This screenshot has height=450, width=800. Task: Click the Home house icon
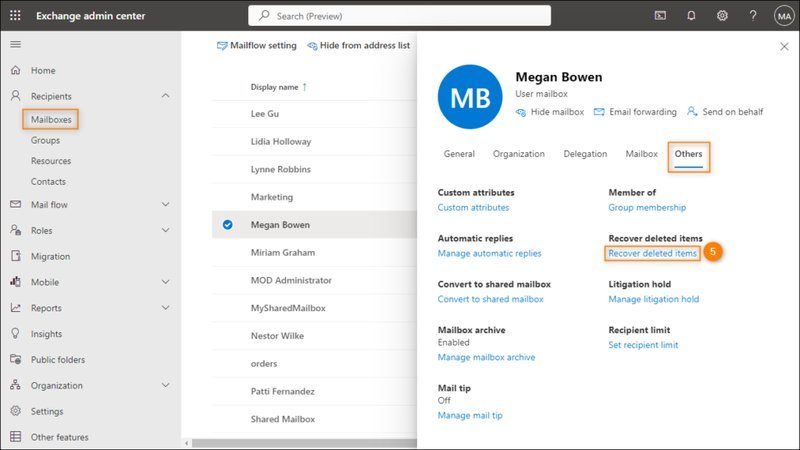(x=16, y=70)
